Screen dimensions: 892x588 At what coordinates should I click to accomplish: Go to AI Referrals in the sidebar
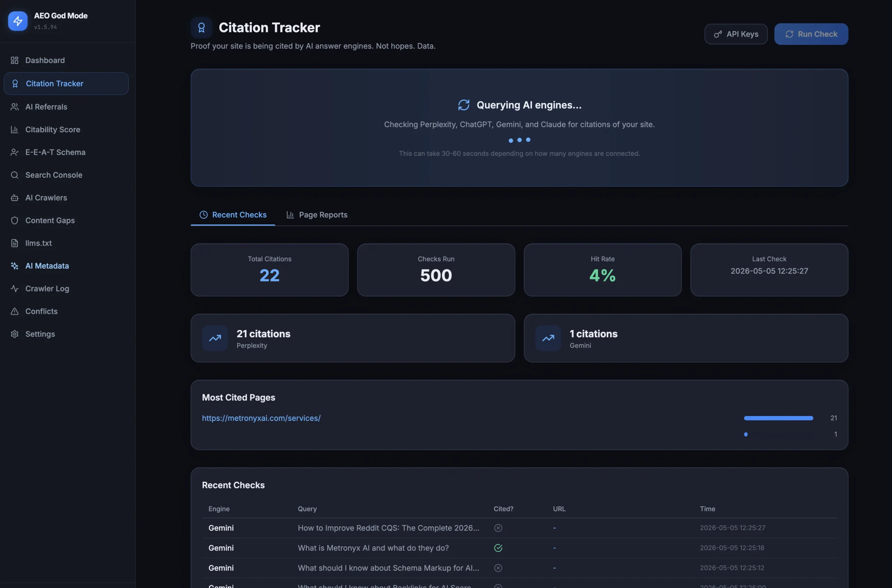click(x=66, y=107)
